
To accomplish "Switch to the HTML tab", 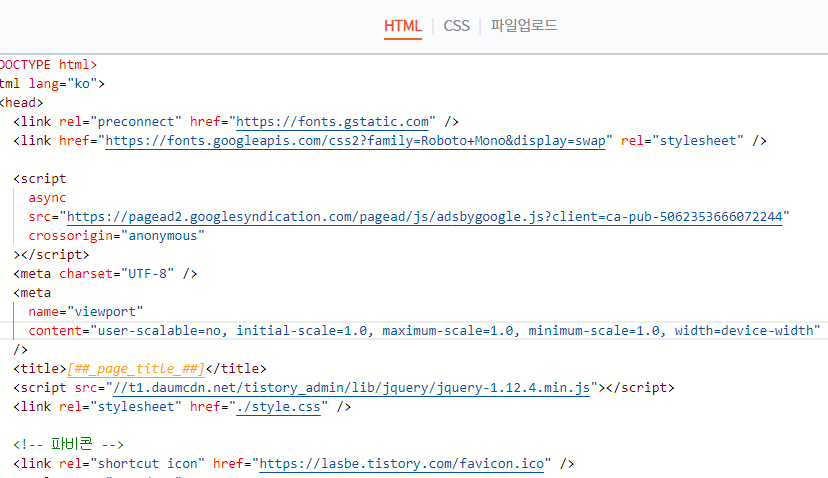I will (402, 26).
